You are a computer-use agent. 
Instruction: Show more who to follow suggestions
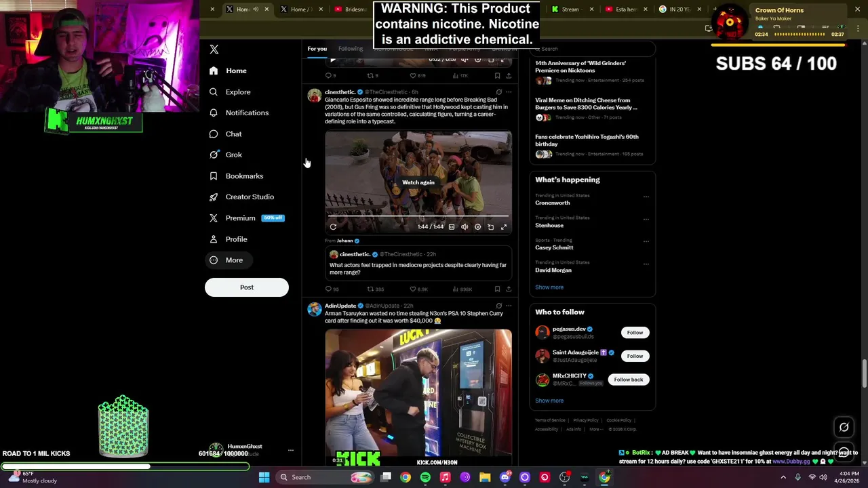click(549, 401)
